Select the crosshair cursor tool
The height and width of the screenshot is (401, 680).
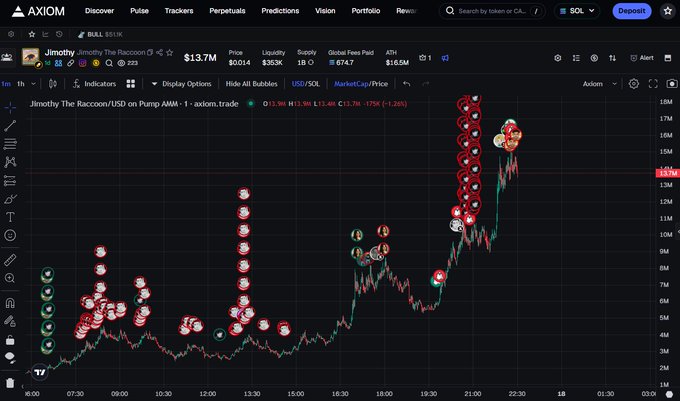pos(10,107)
